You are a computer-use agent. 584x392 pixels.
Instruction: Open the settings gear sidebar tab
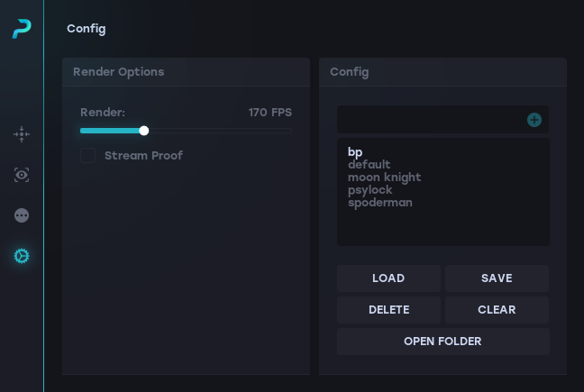[x=22, y=256]
